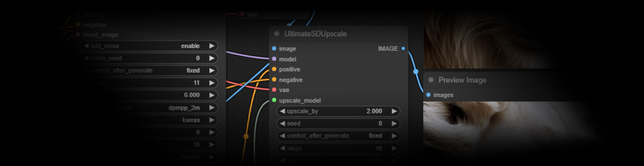The height and width of the screenshot is (166, 644).
Task: Open the dpmpp_2m sampler combo
Action: (x=184, y=108)
